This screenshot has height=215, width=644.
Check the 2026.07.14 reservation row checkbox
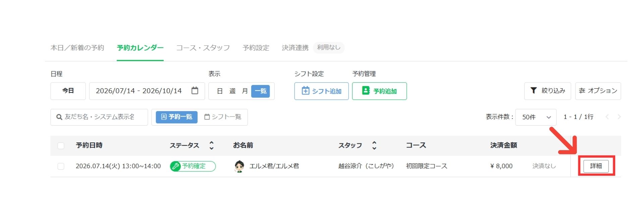point(61,166)
